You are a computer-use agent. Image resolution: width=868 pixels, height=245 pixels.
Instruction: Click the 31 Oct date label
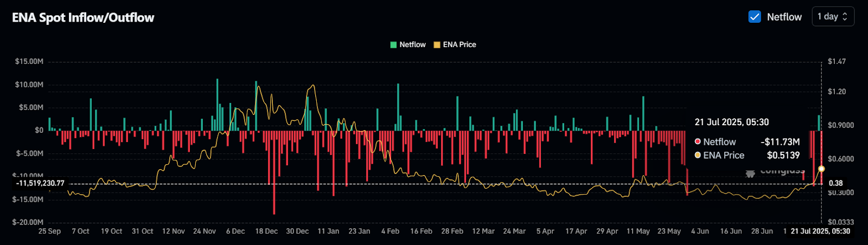(142, 231)
